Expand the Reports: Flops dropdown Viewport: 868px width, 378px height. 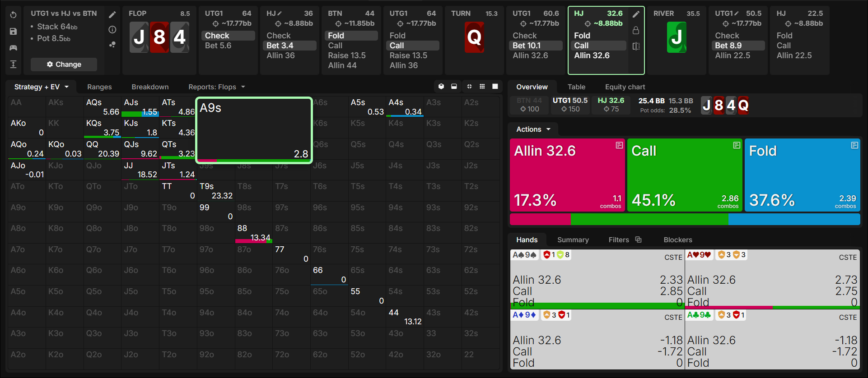[217, 87]
